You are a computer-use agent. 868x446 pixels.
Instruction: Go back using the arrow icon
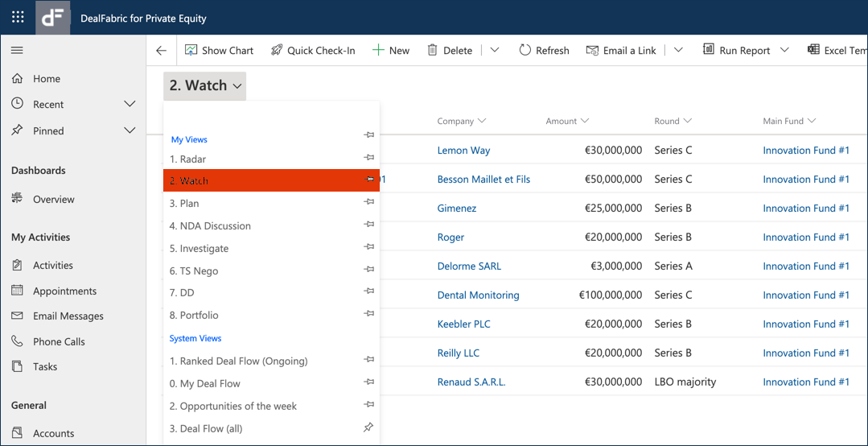161,51
